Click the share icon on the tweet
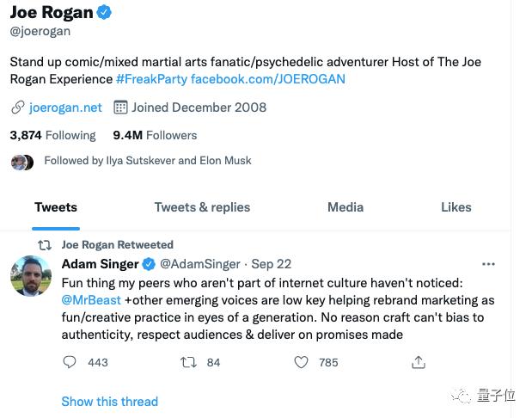The height and width of the screenshot is (418, 532). [x=419, y=362]
